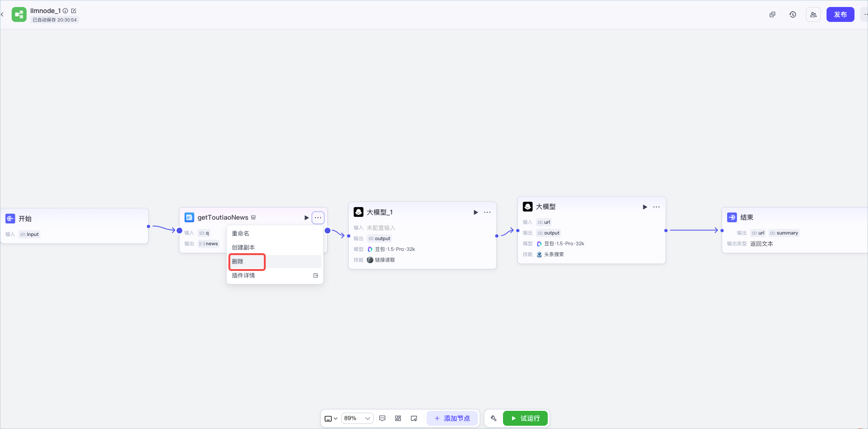Click the 添加节点 add node button
Image resolution: width=868 pixels, height=429 pixels.
click(x=452, y=418)
